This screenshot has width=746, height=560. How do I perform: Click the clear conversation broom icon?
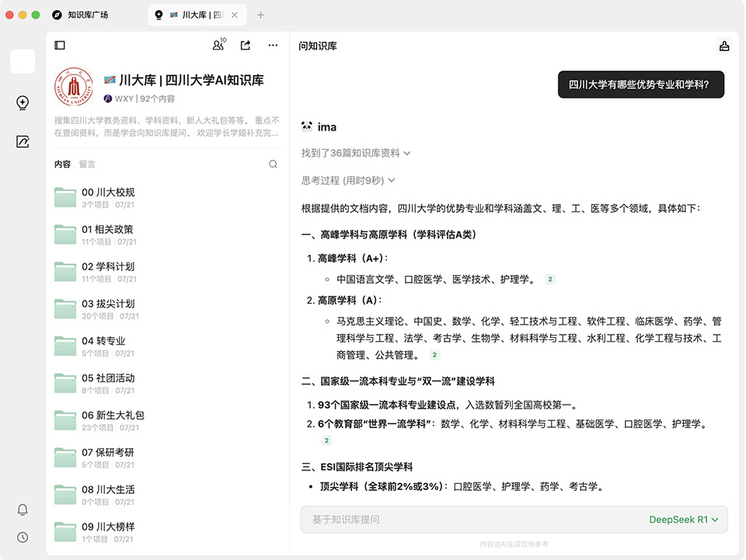pyautogui.click(x=724, y=46)
